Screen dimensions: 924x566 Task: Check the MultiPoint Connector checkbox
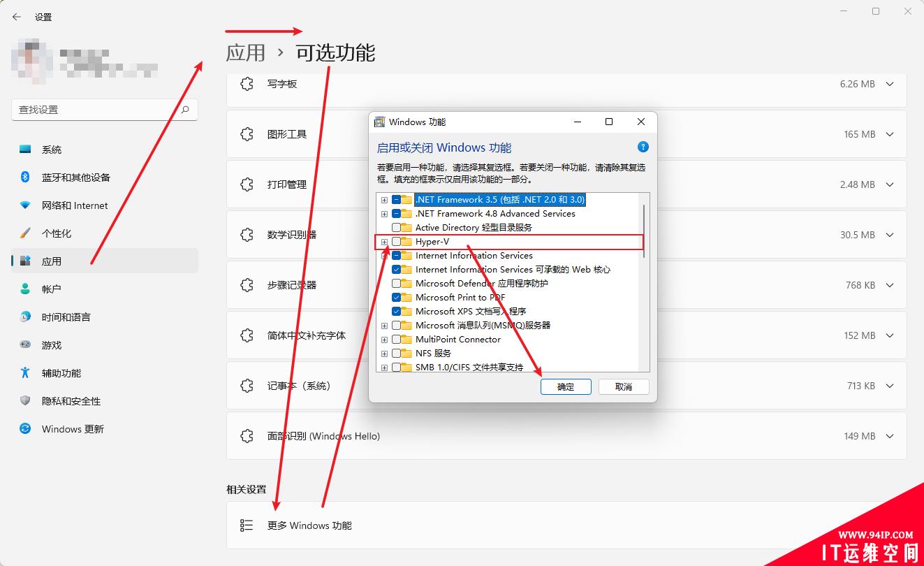pyautogui.click(x=397, y=340)
